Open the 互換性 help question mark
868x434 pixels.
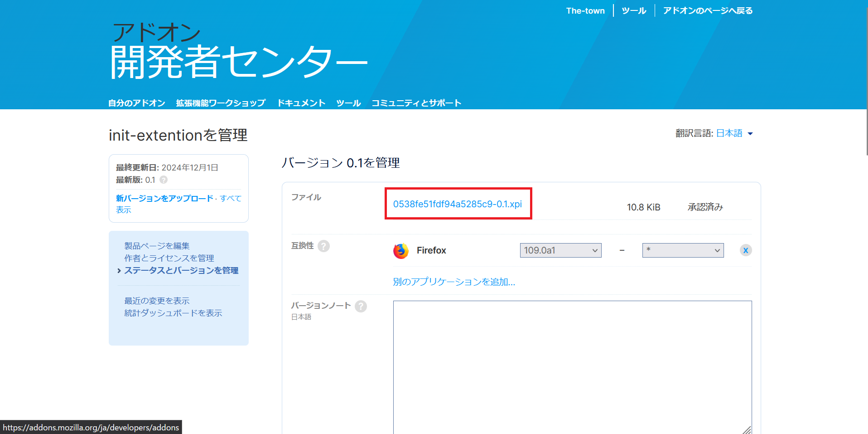pyautogui.click(x=323, y=246)
